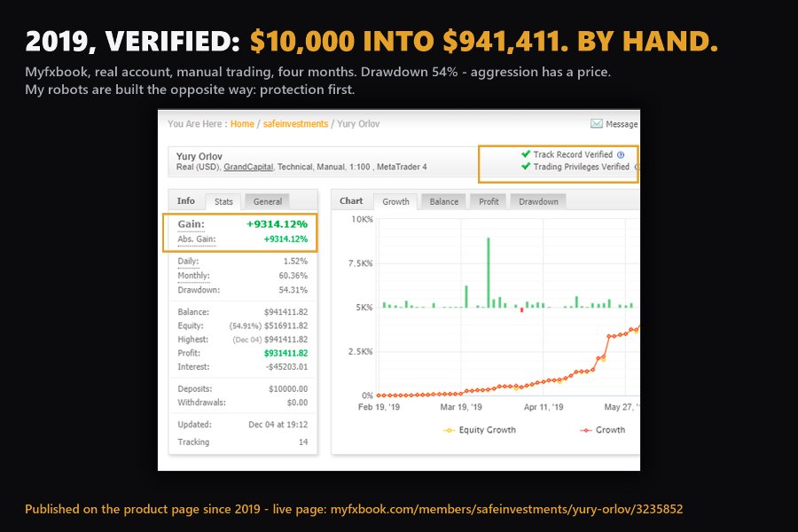
Task: Click the Track Record Verified help icon
Action: coord(621,155)
